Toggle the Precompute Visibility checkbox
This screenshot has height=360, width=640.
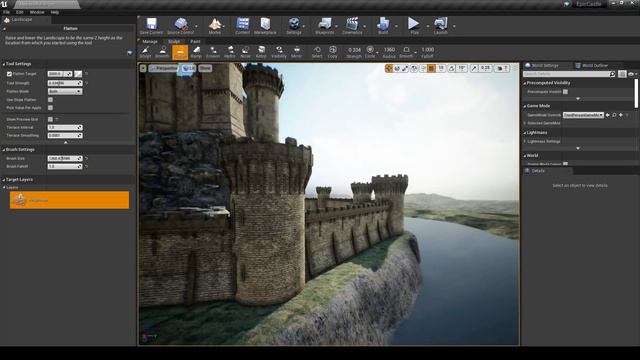(565, 92)
